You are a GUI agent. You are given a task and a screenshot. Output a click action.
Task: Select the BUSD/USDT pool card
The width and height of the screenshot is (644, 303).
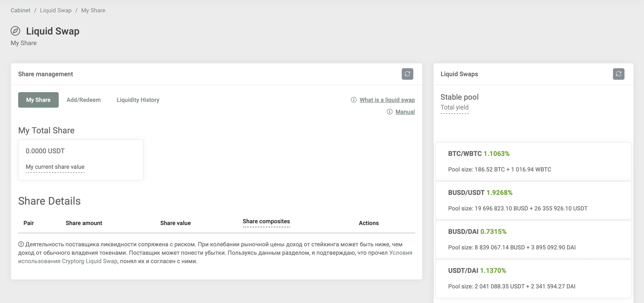pyautogui.click(x=533, y=201)
